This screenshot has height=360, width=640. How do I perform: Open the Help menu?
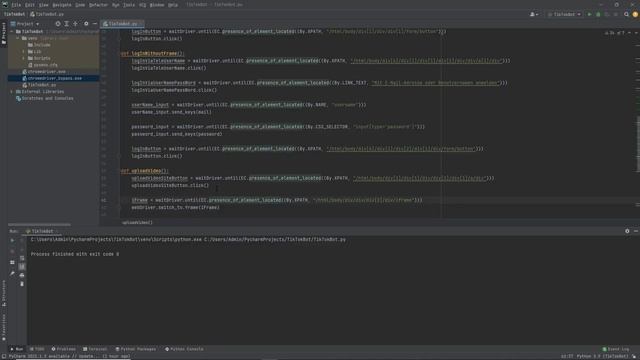[173, 5]
